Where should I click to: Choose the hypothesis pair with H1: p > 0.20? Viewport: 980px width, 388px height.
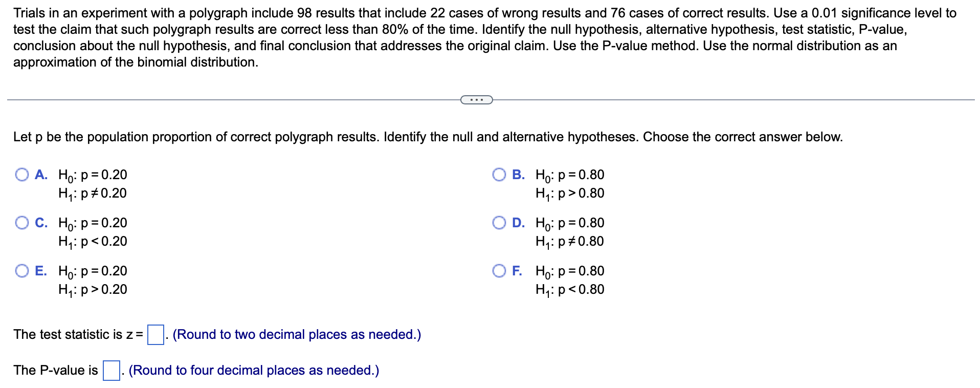tap(21, 271)
